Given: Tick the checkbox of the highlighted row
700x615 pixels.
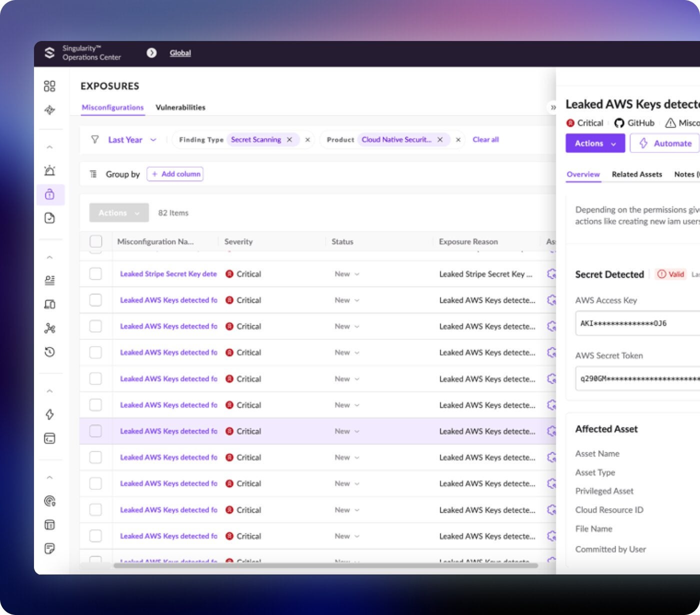Looking at the screenshot, I should (x=95, y=431).
